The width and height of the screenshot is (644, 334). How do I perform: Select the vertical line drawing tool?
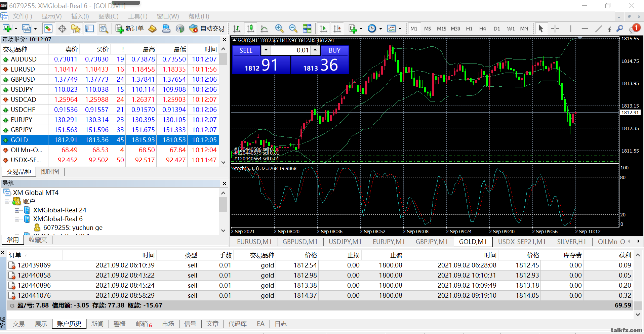[571, 29]
